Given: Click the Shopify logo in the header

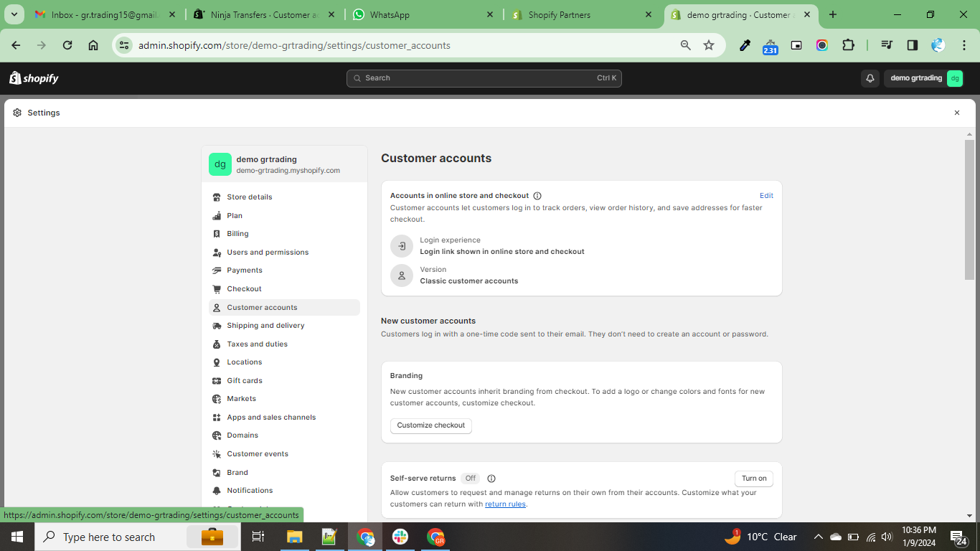Looking at the screenshot, I should coord(34,78).
